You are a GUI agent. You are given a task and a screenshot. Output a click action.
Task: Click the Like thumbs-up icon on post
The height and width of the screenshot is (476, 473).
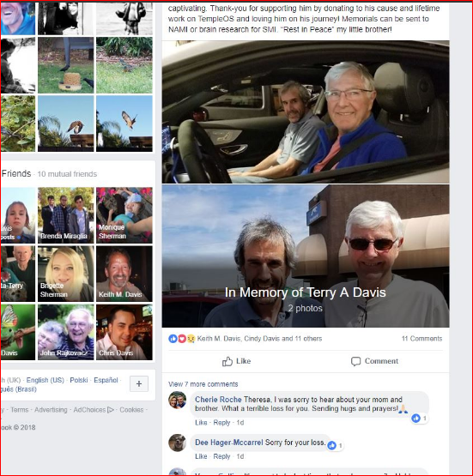pyautogui.click(x=227, y=361)
